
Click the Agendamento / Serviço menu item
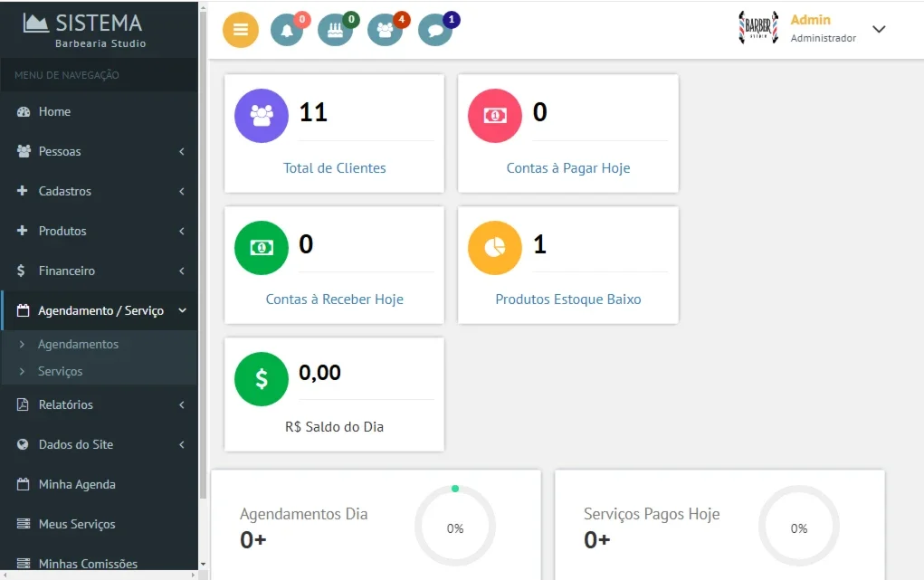point(99,310)
